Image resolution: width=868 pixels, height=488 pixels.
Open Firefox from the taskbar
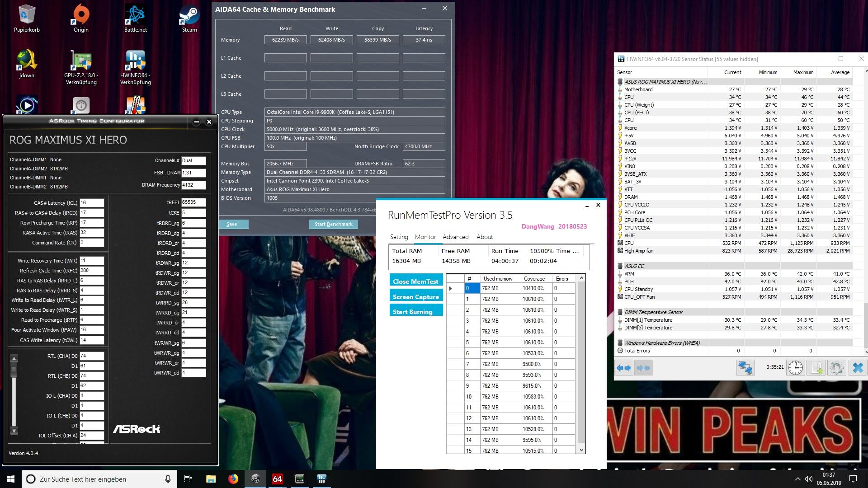tap(233, 479)
